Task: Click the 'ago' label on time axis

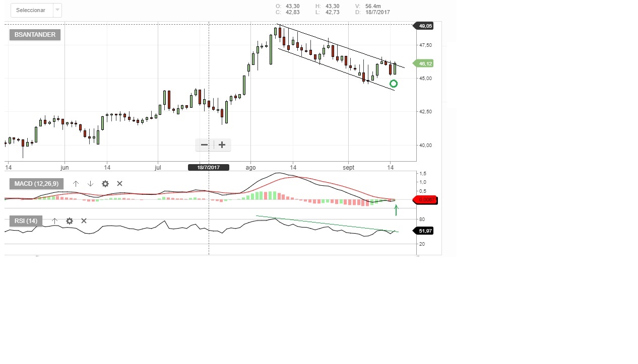Action: tap(250, 168)
